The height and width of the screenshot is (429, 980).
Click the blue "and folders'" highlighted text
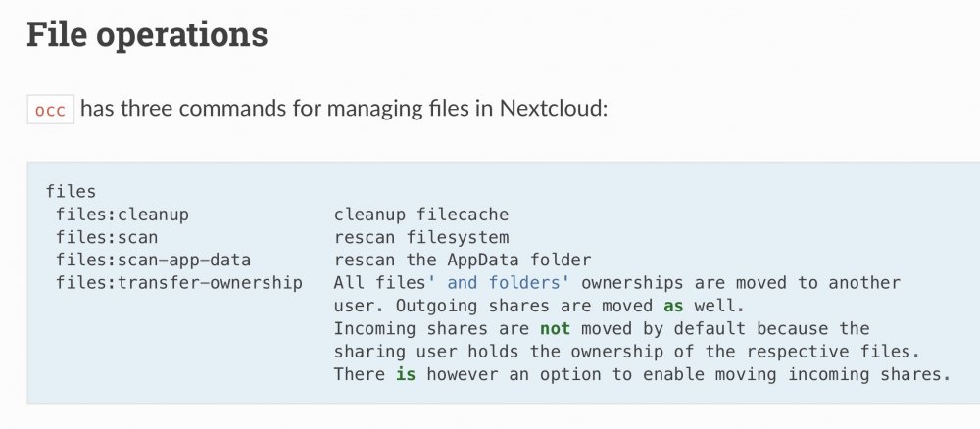click(x=509, y=283)
